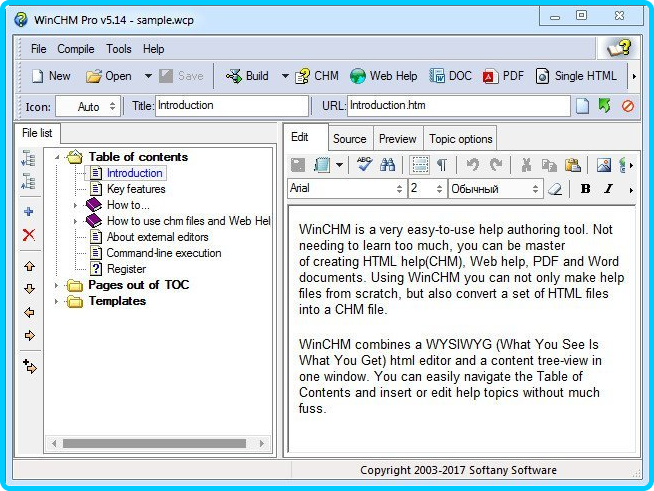Click the insert image icon

603,165
